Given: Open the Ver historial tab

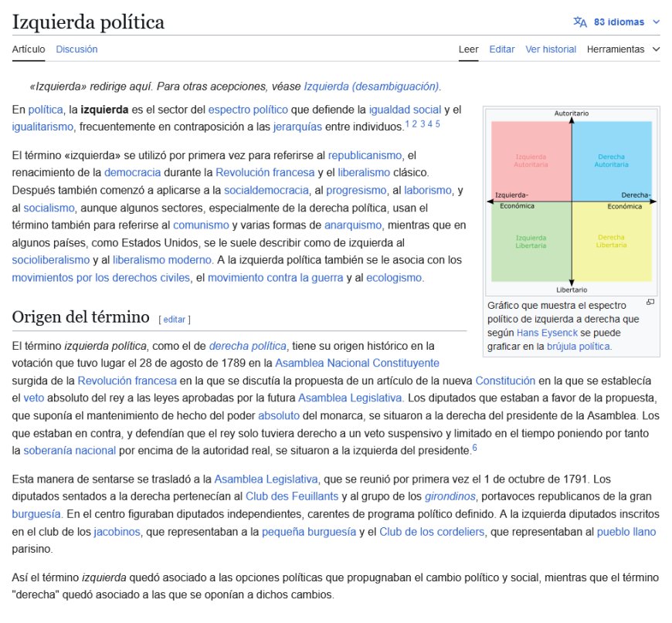Looking at the screenshot, I should [x=551, y=49].
